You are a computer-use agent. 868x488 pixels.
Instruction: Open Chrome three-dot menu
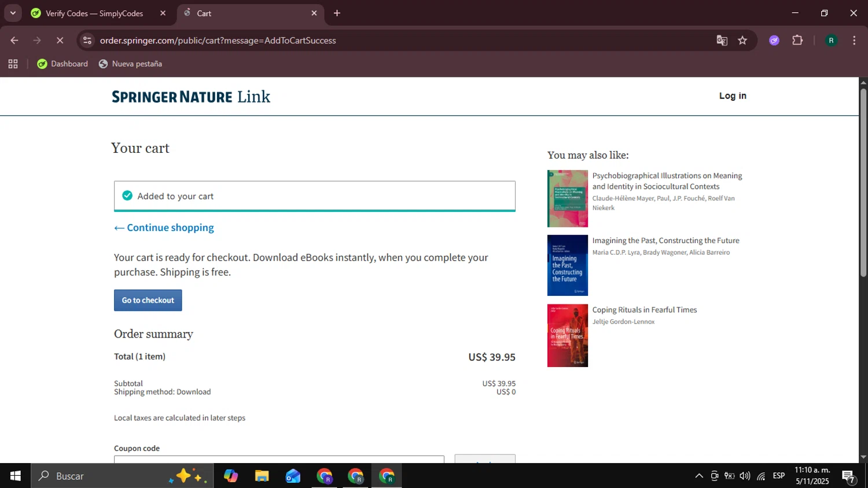[854, 41]
